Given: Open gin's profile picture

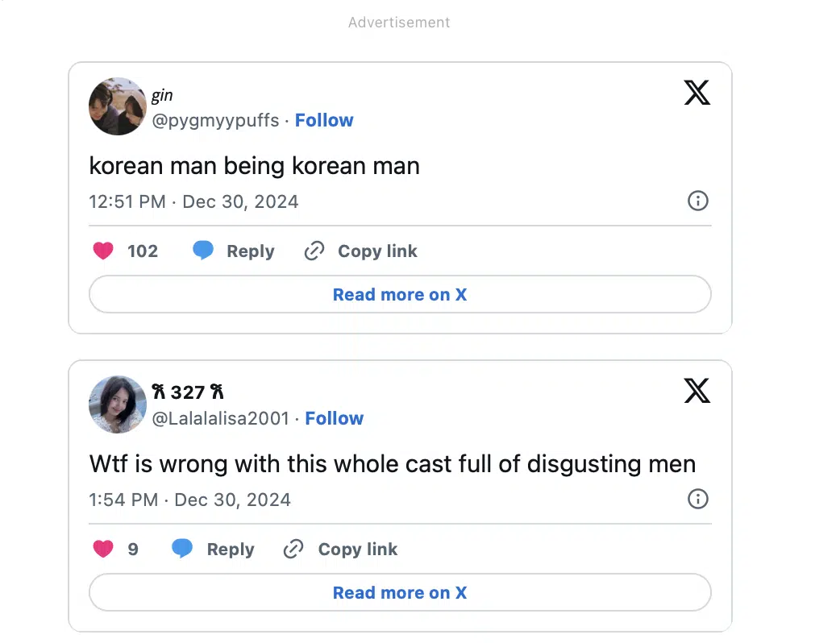Looking at the screenshot, I should tap(118, 106).
